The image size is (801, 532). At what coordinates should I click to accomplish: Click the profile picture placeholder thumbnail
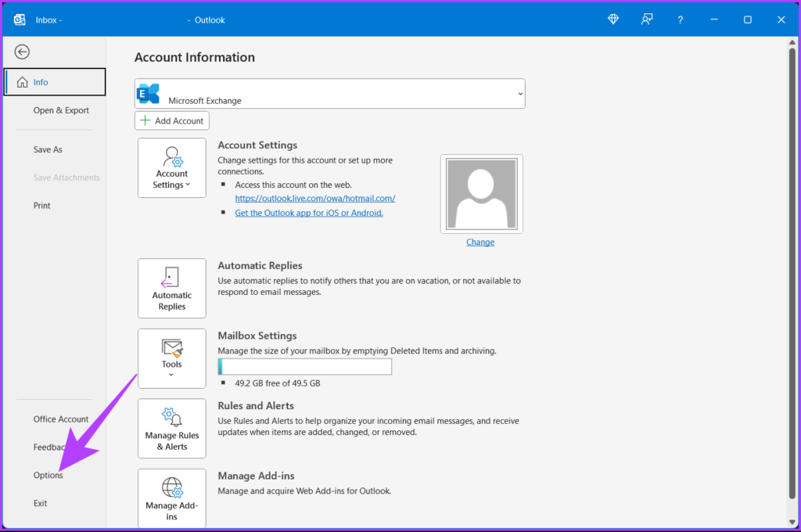click(x=481, y=193)
